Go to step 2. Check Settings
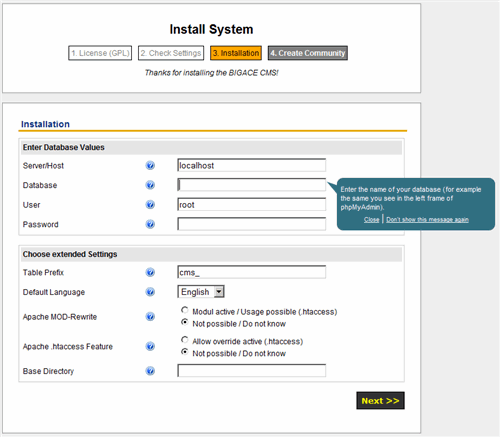This screenshot has height=437, width=500. [171, 53]
